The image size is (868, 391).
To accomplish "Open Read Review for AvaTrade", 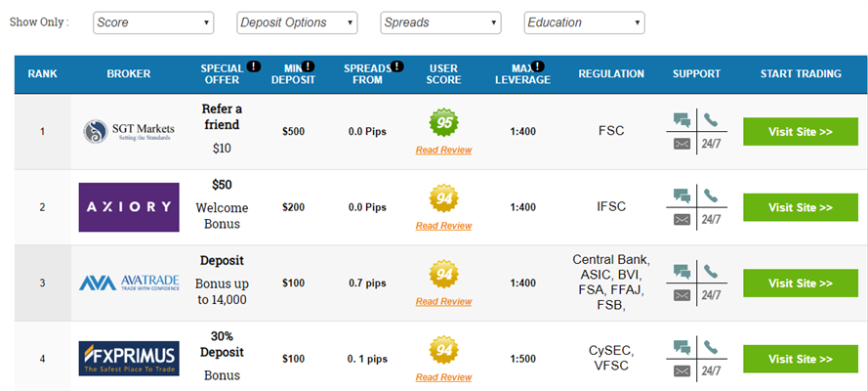I will 444,302.
